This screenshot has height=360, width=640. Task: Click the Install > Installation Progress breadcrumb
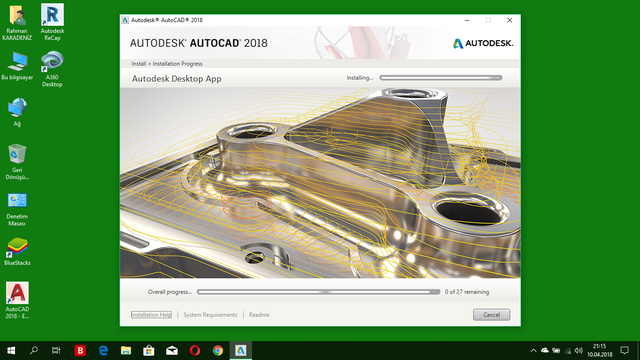click(167, 64)
